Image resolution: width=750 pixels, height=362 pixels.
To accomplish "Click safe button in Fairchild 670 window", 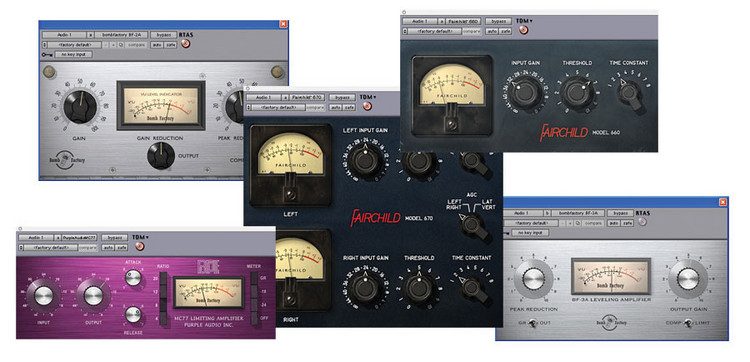I will point(349,107).
